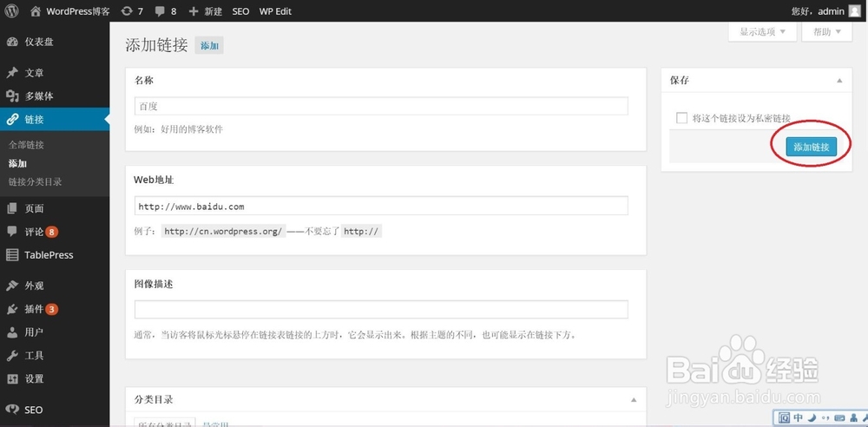Open the 设置 settings icon
The width and height of the screenshot is (868, 427).
pos(12,378)
